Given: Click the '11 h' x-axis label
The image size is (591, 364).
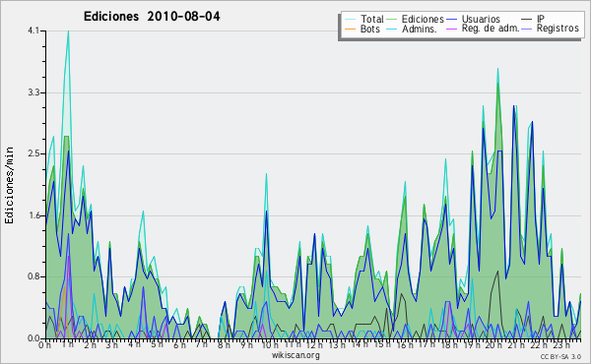Looking at the screenshot, I should coord(293,344).
